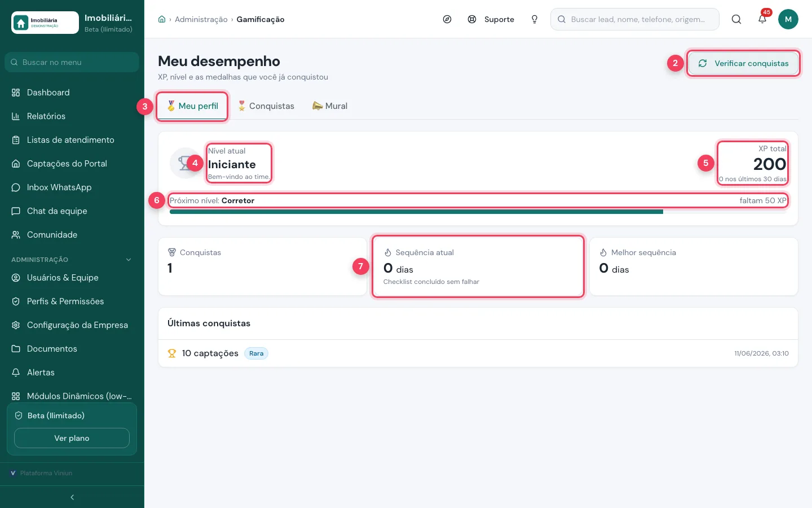Click the '10 captações' achievement text
Viewport: 812px width, 508px height.
210,353
